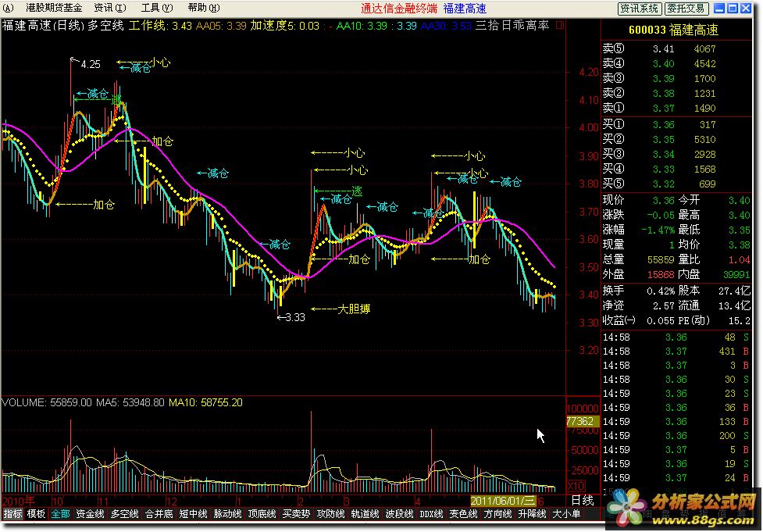
Task: Switch to the 波段线 indicator
Action: click(x=400, y=514)
